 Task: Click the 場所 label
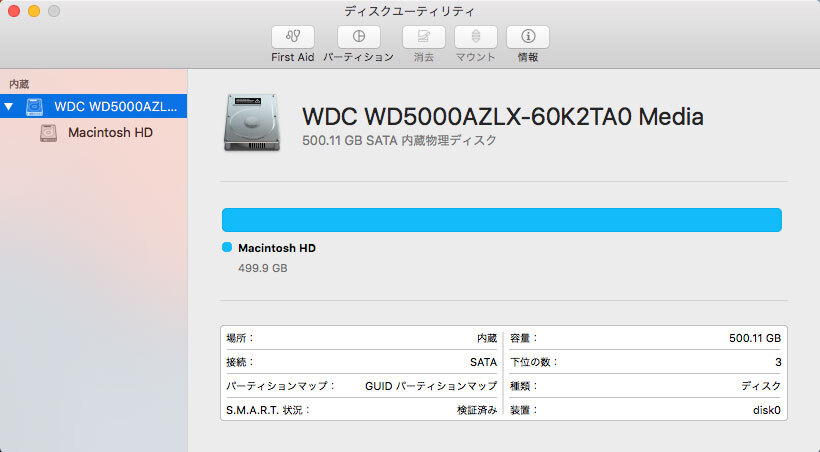coord(240,338)
